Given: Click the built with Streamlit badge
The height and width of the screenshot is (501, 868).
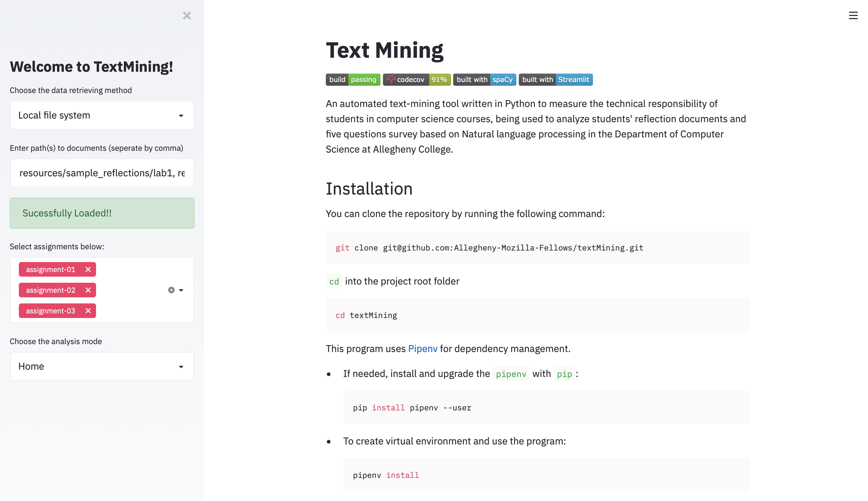Looking at the screenshot, I should tap(555, 79).
